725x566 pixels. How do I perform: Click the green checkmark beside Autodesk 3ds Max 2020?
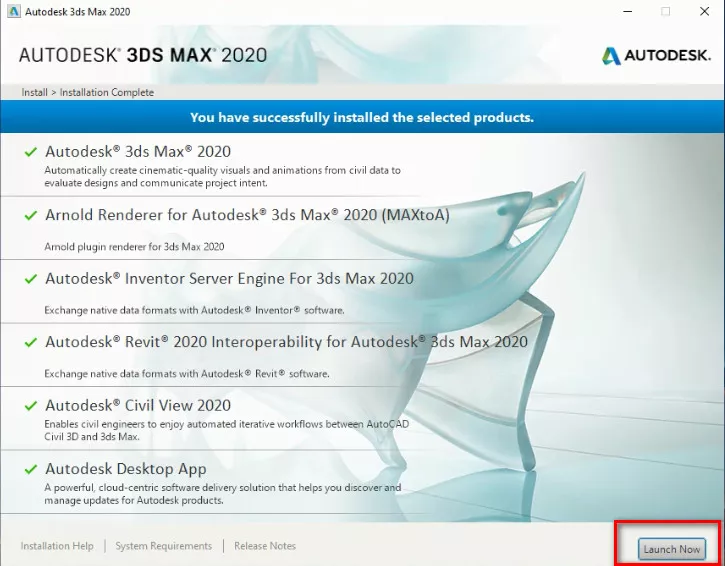coord(31,152)
